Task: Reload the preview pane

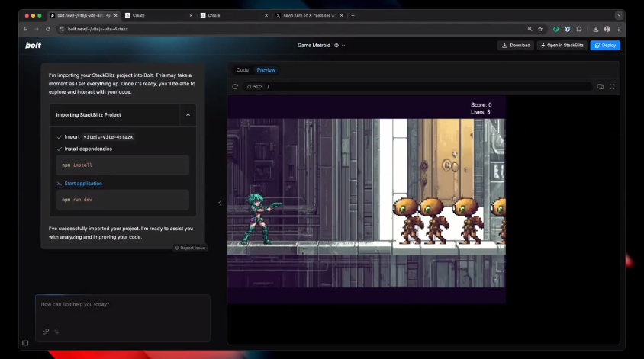Action: [235, 87]
